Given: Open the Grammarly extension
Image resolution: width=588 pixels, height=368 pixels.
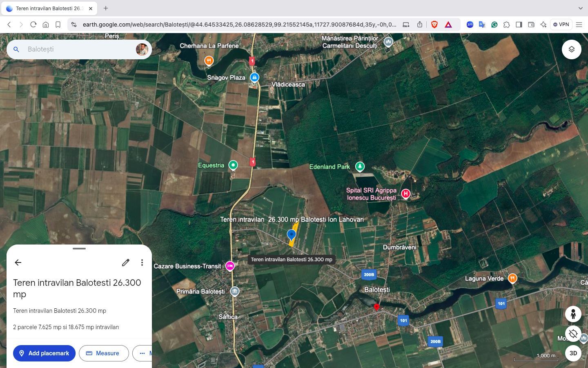Looking at the screenshot, I should [x=494, y=25].
